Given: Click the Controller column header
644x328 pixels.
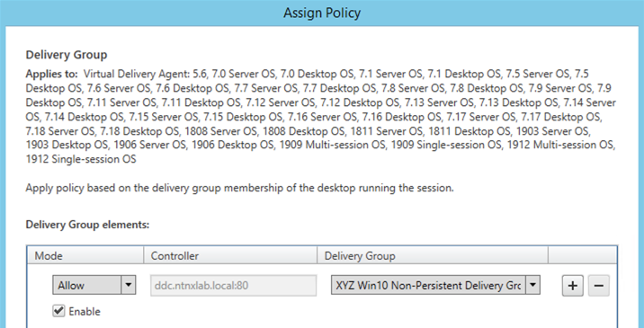Looking at the screenshot, I should 230,255.
